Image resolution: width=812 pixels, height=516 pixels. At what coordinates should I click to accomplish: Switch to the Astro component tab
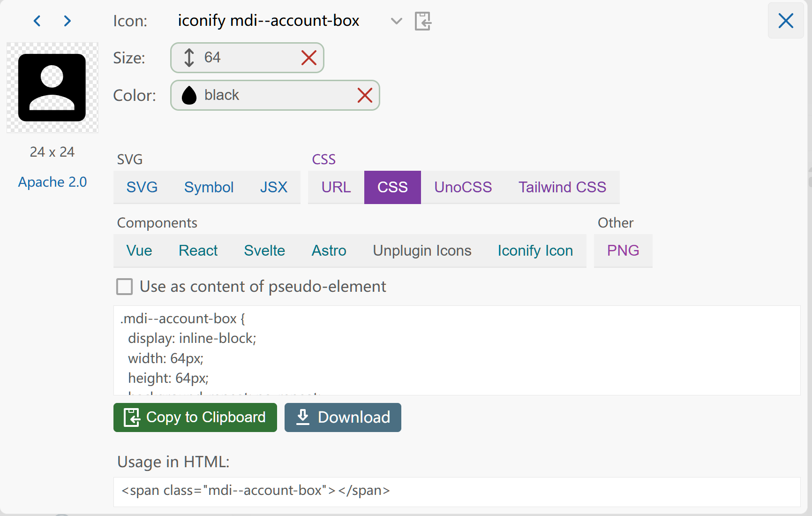click(329, 250)
